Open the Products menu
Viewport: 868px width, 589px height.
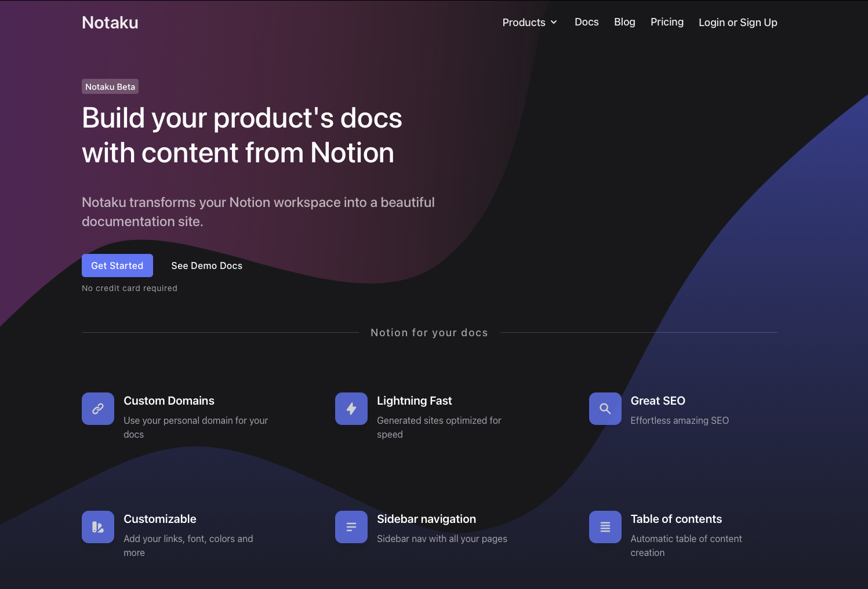tap(530, 23)
